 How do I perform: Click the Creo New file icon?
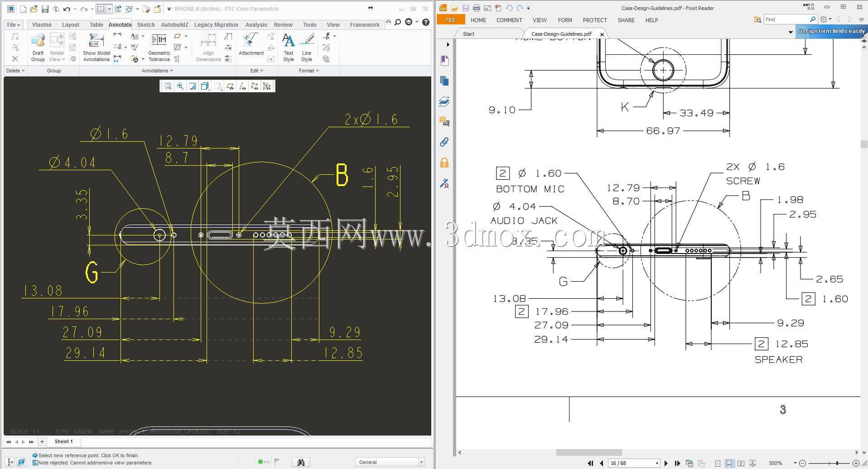coord(23,9)
